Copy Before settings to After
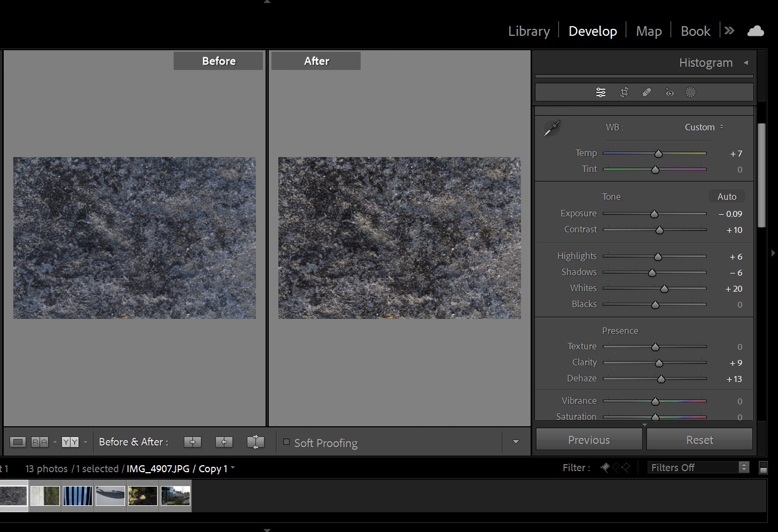The width and height of the screenshot is (778, 532). click(x=192, y=442)
